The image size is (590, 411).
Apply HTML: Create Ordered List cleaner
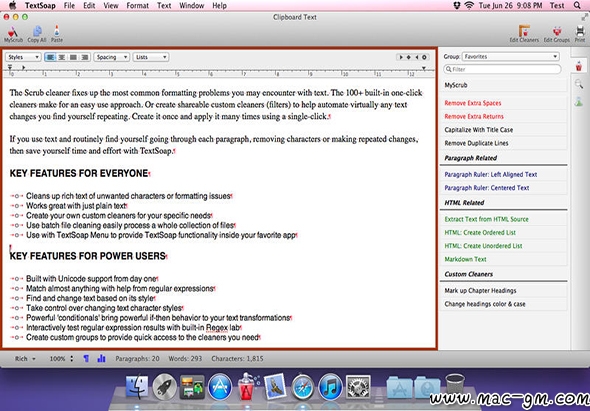pyautogui.click(x=503, y=232)
